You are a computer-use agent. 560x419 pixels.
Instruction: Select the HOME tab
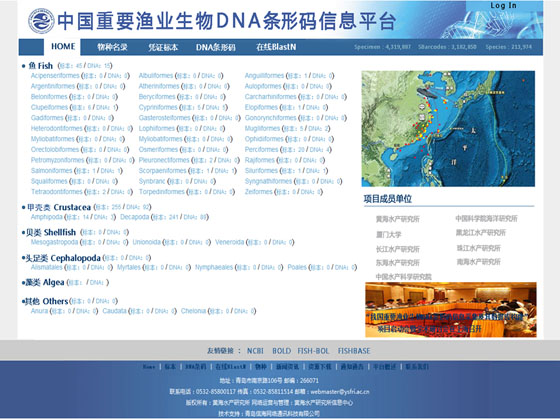[63, 46]
